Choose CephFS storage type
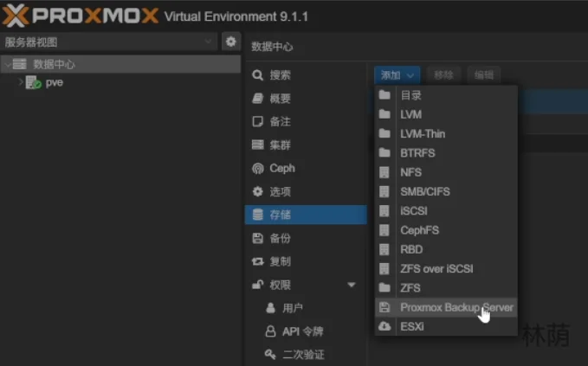 446,230
